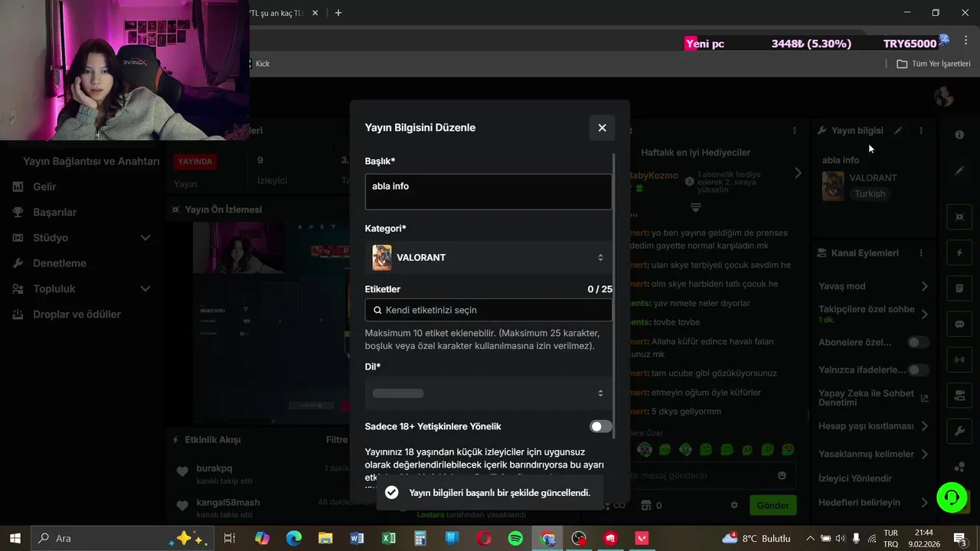Open Excel from the taskbar
The width and height of the screenshot is (980, 551).
coord(389,538)
